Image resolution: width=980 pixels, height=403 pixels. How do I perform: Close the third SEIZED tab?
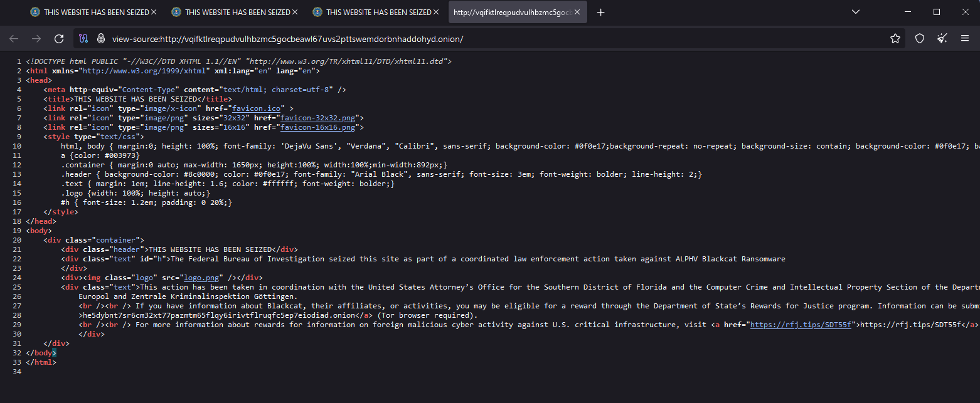coord(437,13)
